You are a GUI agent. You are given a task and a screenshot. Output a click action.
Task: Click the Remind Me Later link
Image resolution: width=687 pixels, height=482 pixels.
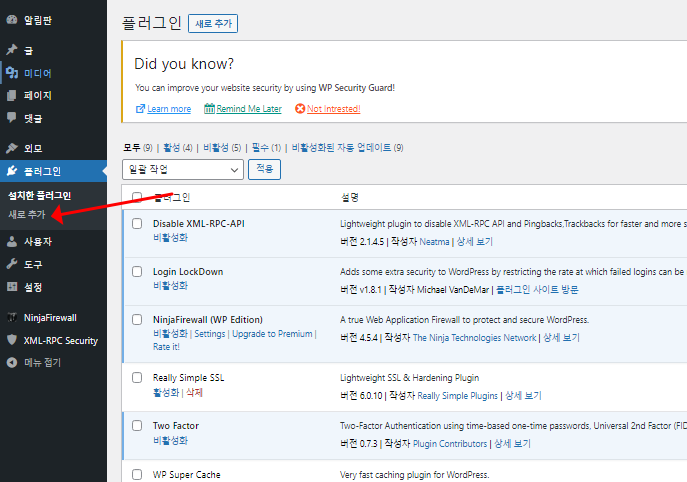249,109
